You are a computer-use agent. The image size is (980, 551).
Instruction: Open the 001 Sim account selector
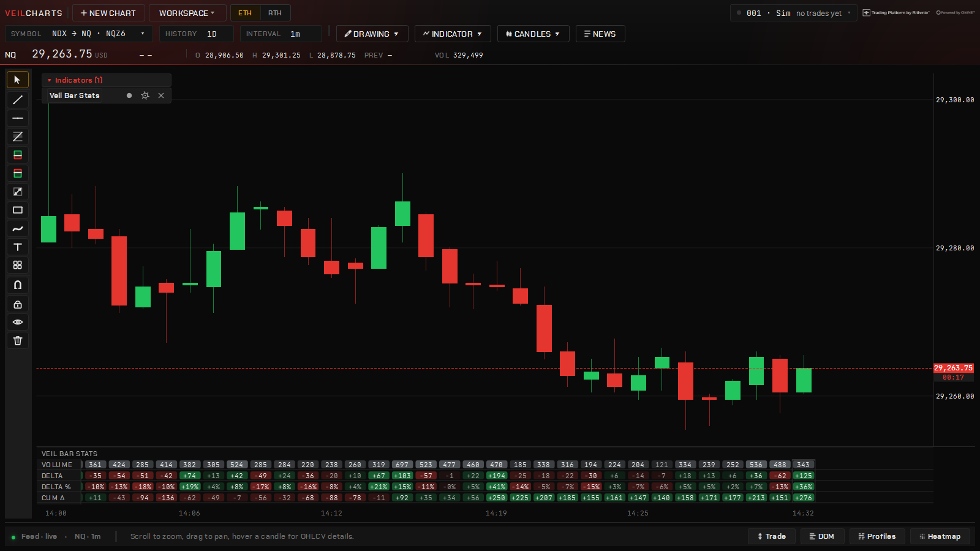[x=794, y=13]
